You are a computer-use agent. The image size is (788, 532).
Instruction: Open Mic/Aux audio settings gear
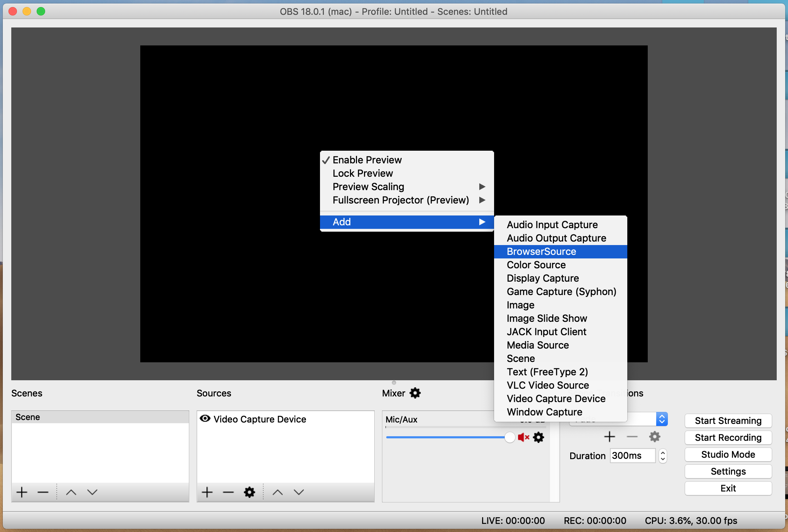538,437
